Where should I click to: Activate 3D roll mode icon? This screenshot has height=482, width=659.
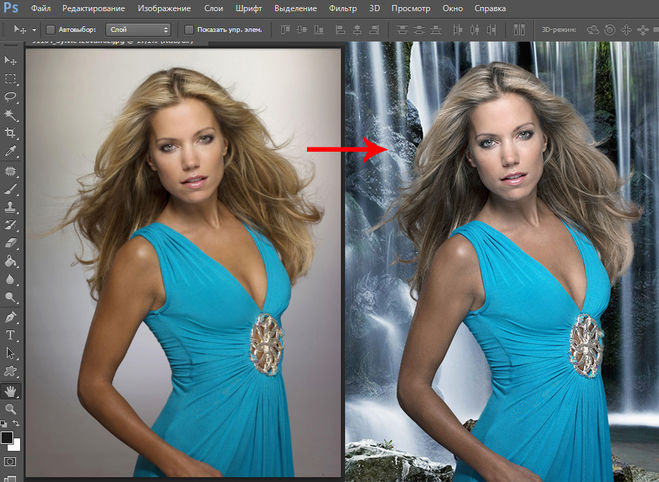pos(609,30)
